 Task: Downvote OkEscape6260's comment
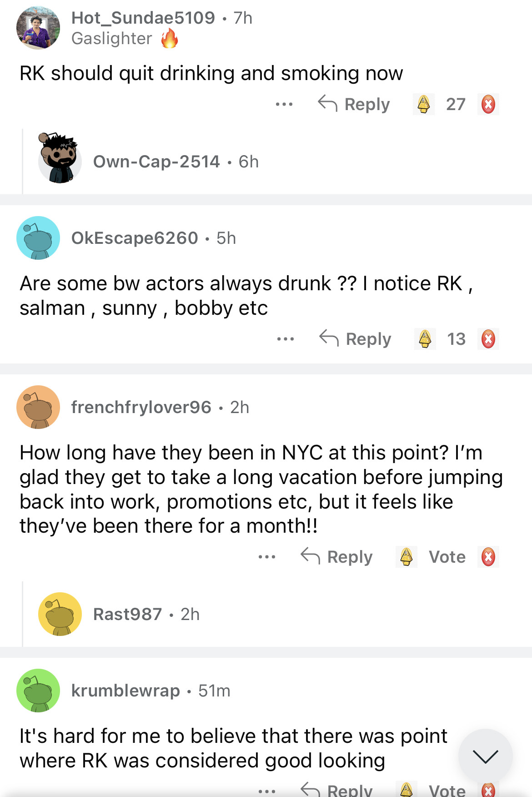coord(488,339)
